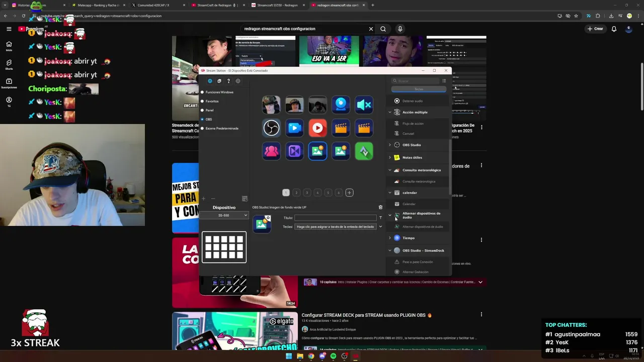Toggle list view icon beside Buscar field
This screenshot has height=362, width=644.
click(x=444, y=81)
